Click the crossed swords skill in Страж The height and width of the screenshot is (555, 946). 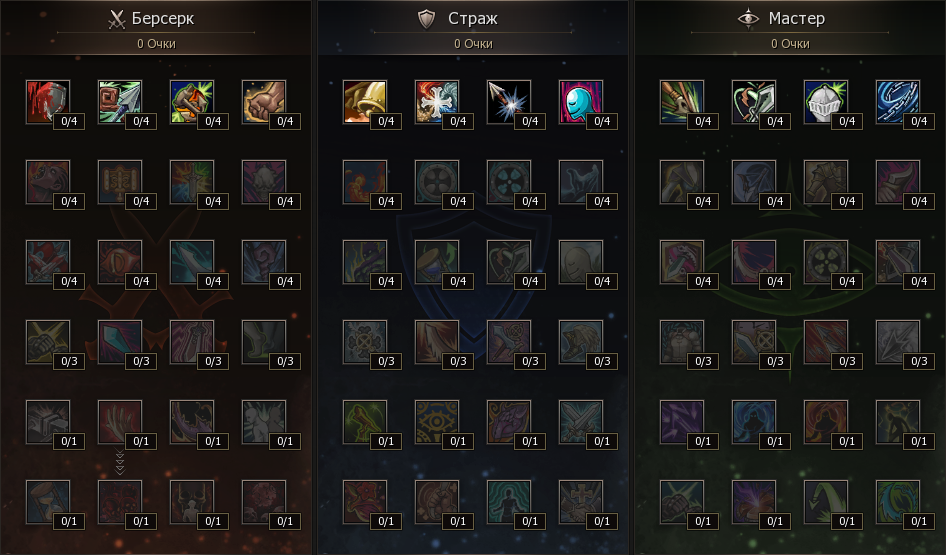(x=580, y=422)
